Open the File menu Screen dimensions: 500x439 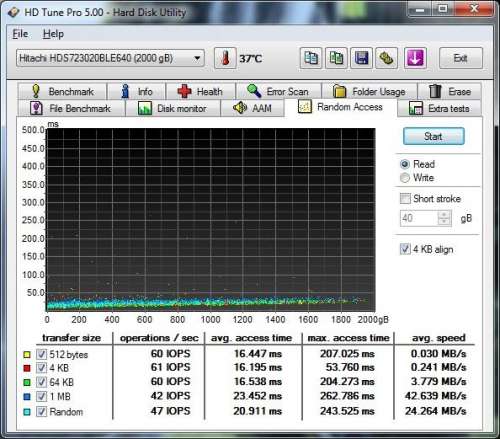[x=20, y=34]
